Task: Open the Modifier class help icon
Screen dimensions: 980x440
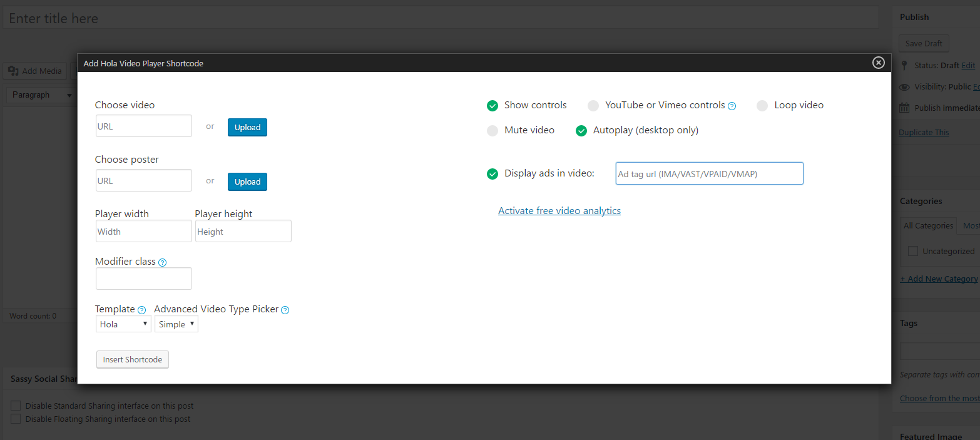Action: coord(163,262)
